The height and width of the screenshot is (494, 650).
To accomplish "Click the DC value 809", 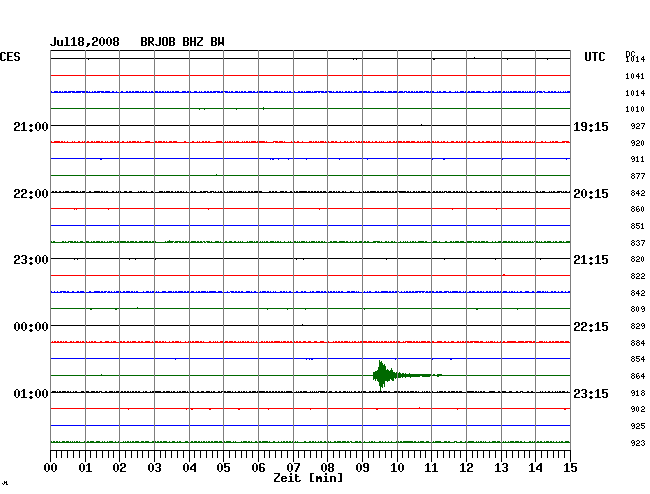I will coord(638,309).
